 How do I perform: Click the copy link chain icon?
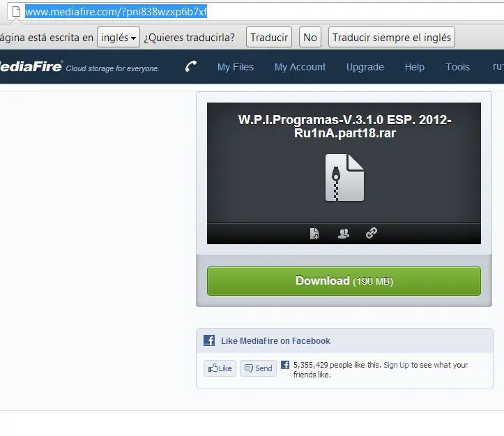(x=372, y=232)
